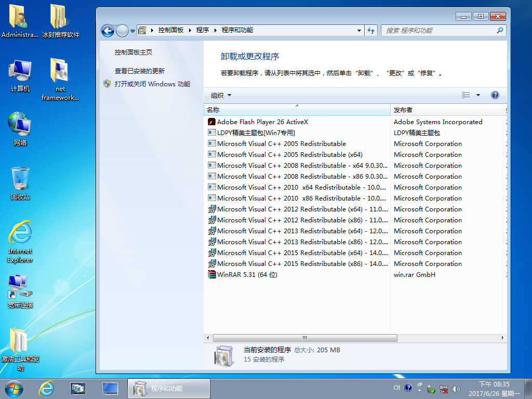Click the Forward navigation arrow button
The image size is (532, 399).
pyautogui.click(x=122, y=31)
